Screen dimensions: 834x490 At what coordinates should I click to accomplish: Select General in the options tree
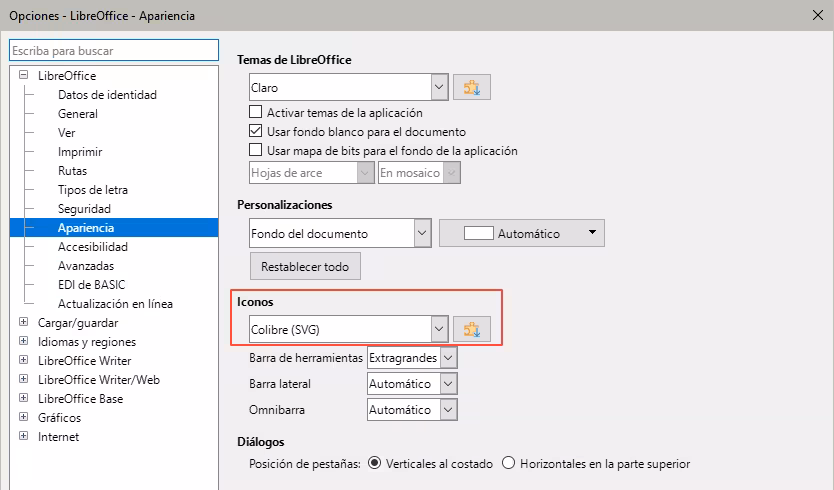pos(78,114)
